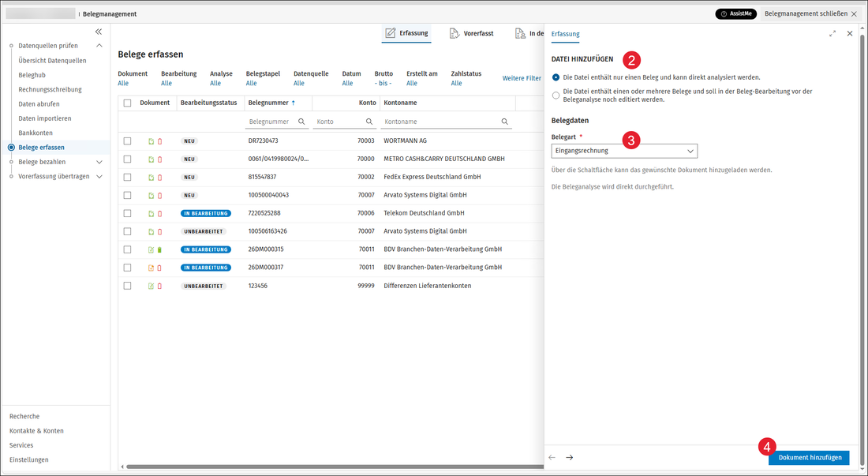Click the search magnifier in Konto filter

(x=369, y=122)
